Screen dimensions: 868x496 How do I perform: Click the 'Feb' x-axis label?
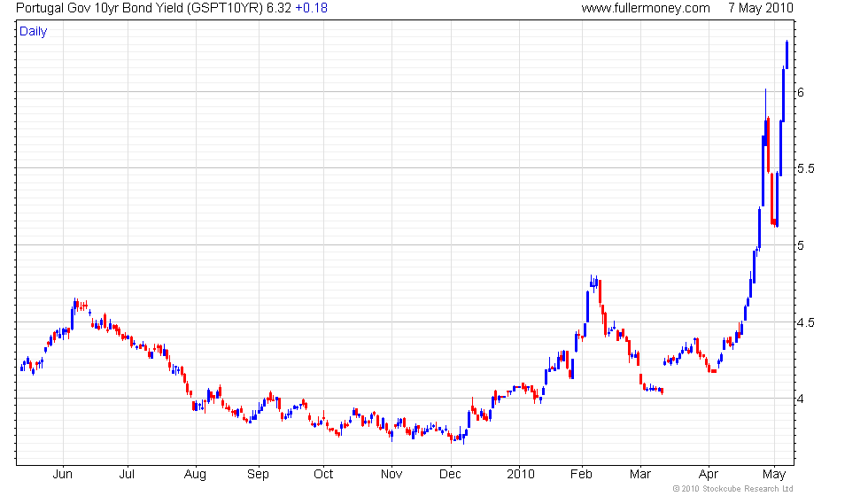581,475
